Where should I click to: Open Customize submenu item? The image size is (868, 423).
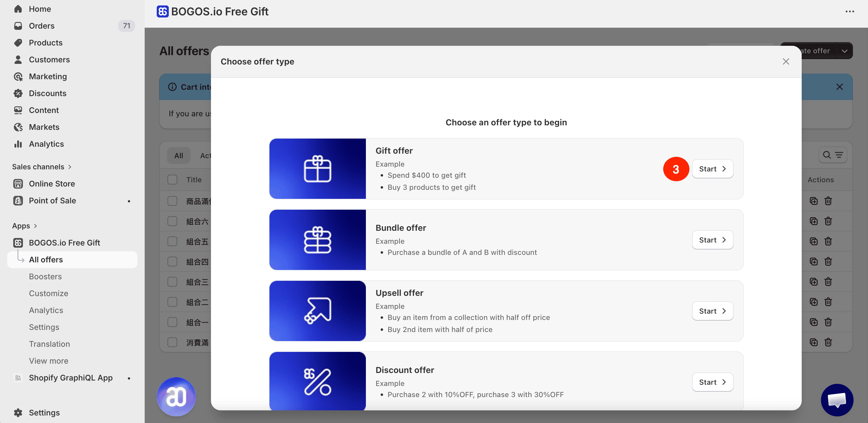tap(49, 293)
